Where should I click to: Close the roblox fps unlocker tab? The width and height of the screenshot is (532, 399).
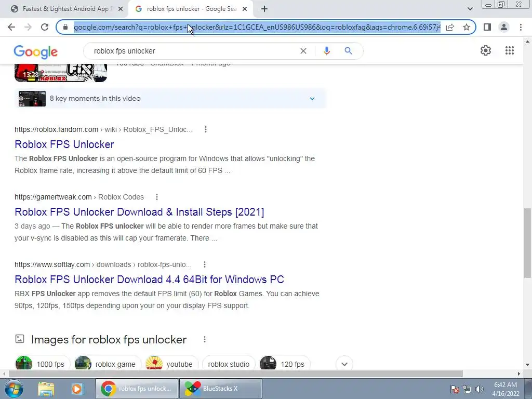click(245, 9)
